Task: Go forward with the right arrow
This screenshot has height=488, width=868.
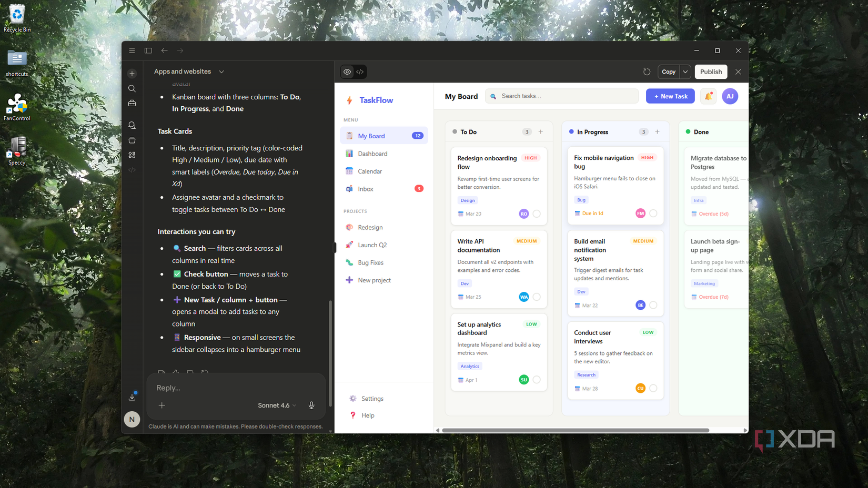Action: (180, 50)
